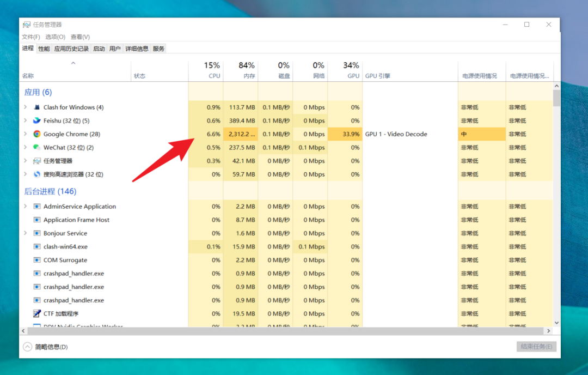Viewport: 588px width, 375px height.
Task: Expand the Bonjour Service entry
Action: [26, 233]
